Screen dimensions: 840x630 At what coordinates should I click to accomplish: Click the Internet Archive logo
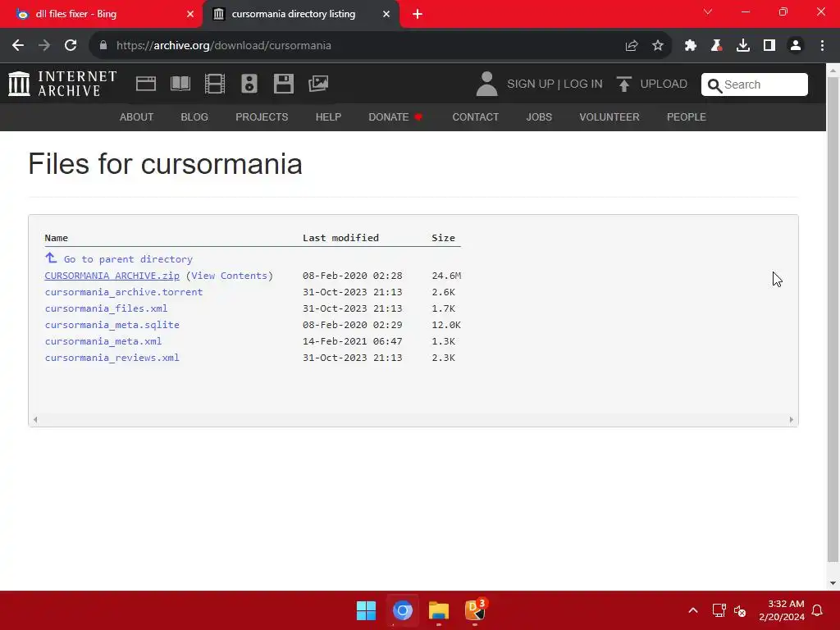tap(62, 84)
